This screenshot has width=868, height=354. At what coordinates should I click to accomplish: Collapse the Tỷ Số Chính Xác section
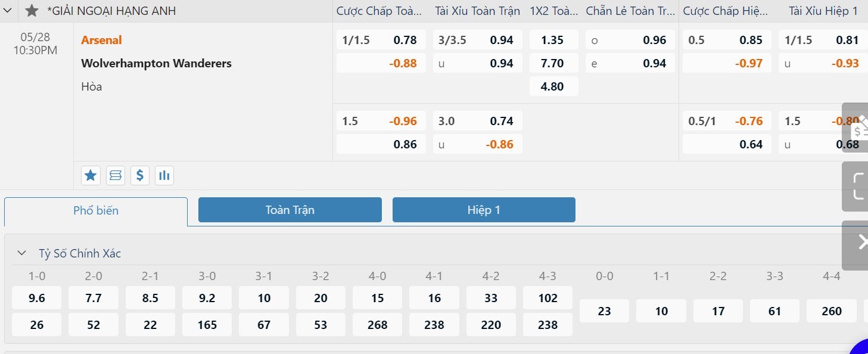point(22,253)
